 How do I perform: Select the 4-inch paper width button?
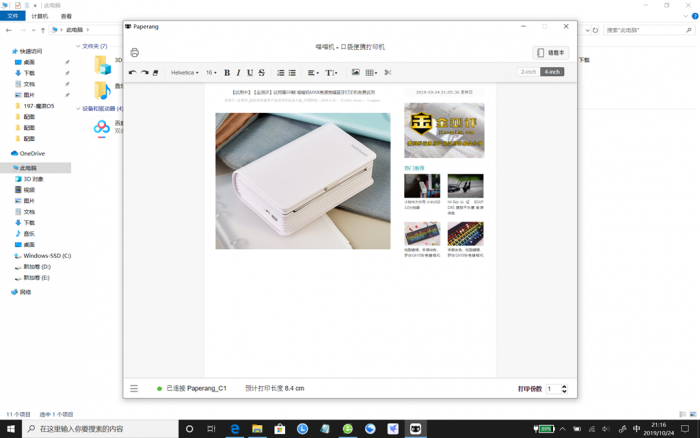(x=552, y=72)
